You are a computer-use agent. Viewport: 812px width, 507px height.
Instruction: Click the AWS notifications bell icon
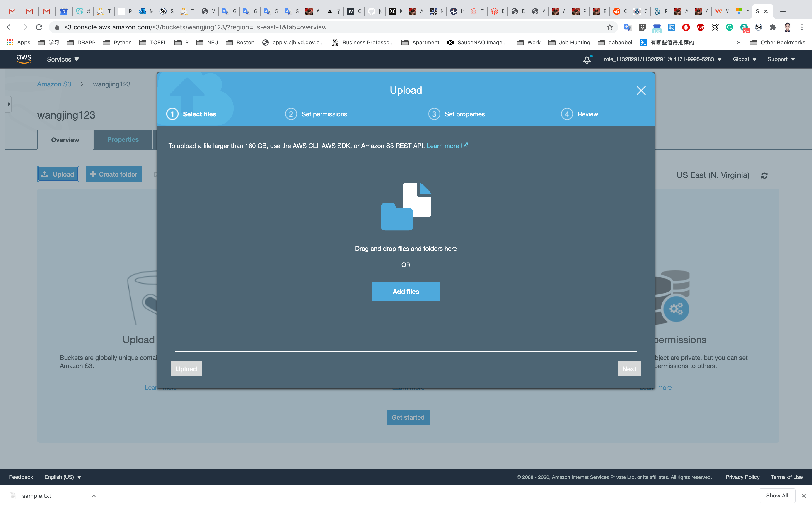click(x=587, y=60)
